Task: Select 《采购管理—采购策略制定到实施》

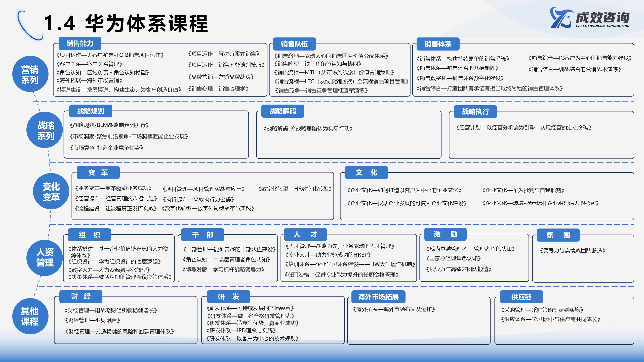Action: (x=542, y=310)
